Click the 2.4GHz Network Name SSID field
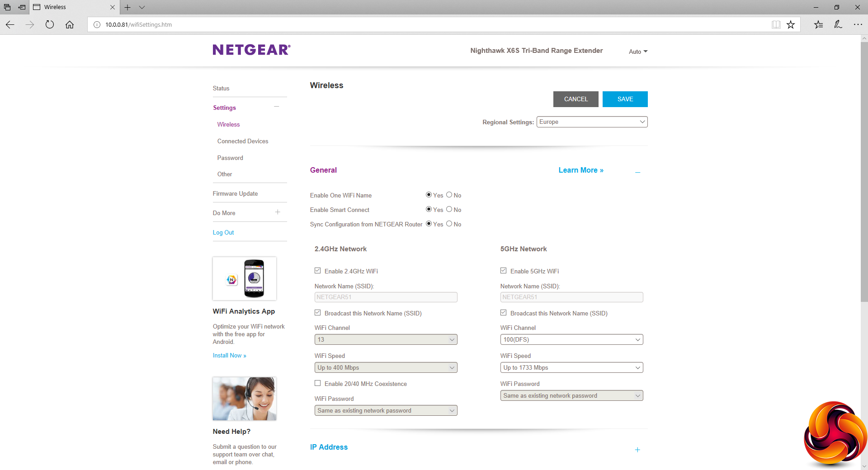 click(x=386, y=297)
